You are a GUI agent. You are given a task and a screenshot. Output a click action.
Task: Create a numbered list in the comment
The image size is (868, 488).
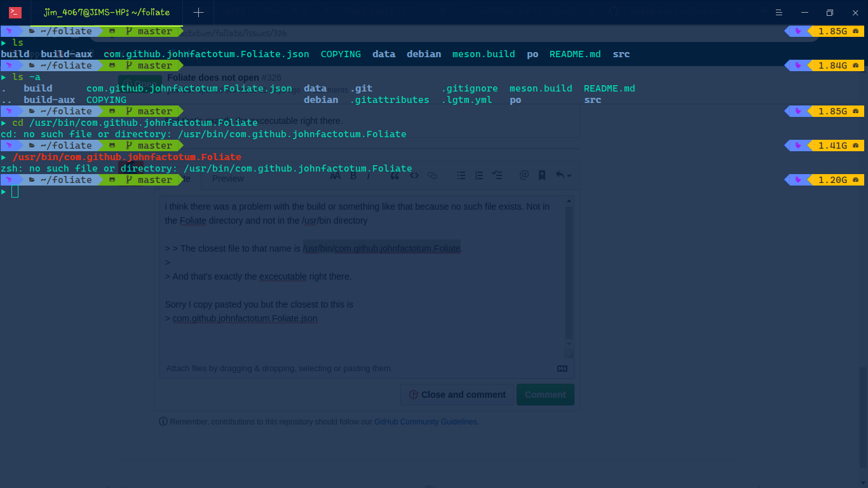point(478,175)
